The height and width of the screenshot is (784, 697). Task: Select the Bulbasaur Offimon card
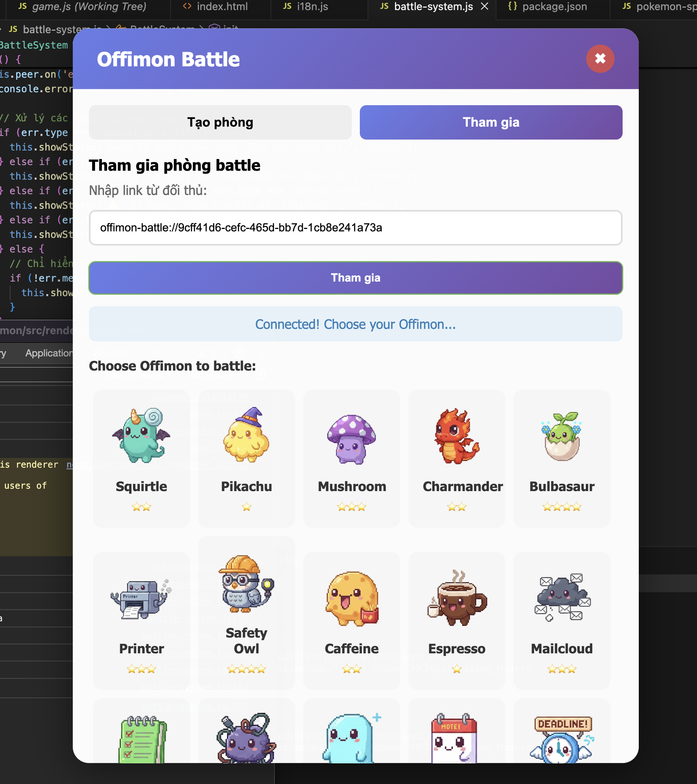(x=562, y=458)
